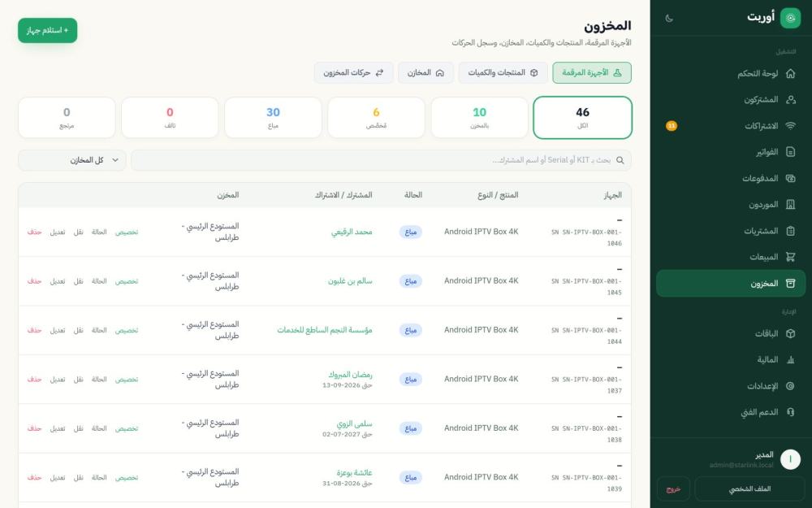Click the المخزون archive icon

coord(790,283)
